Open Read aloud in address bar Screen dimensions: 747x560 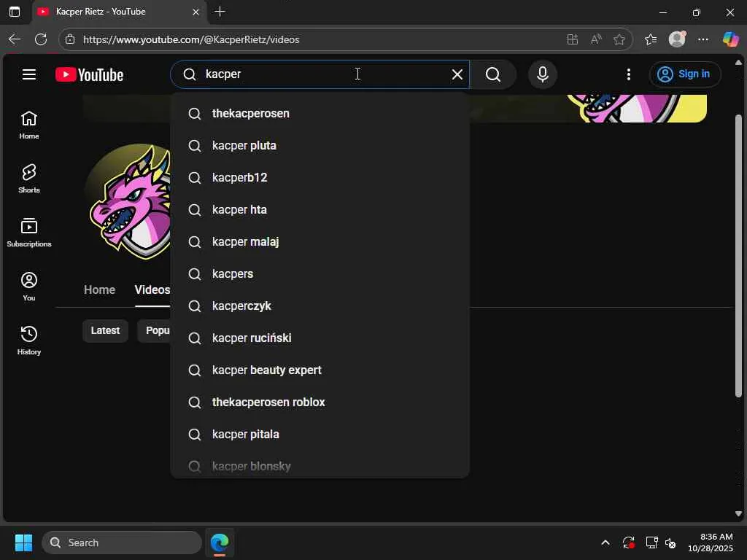click(x=595, y=39)
